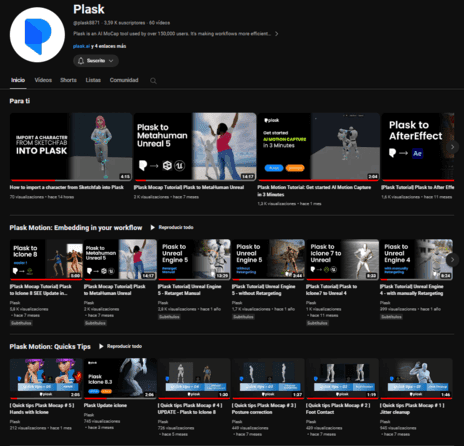Open the Plask Motion: Quicks Tips playlist title
The height and width of the screenshot is (446, 464).
tap(50, 347)
